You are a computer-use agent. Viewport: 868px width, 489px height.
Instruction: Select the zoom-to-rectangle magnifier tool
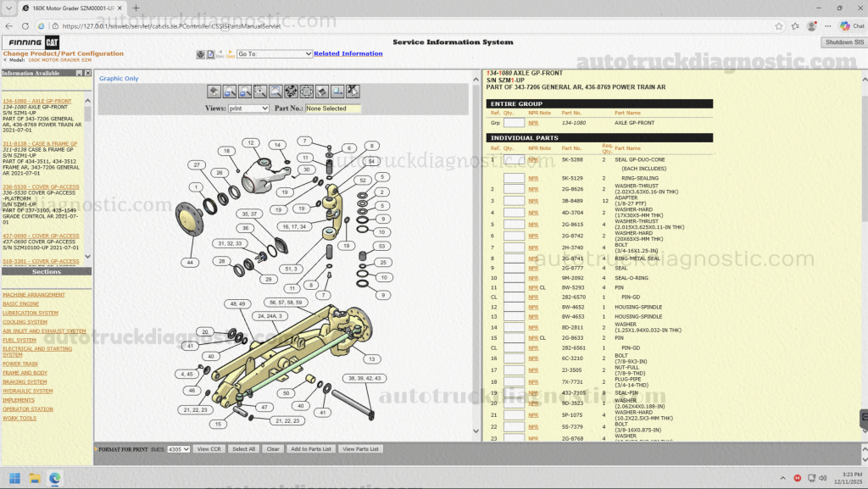click(275, 92)
